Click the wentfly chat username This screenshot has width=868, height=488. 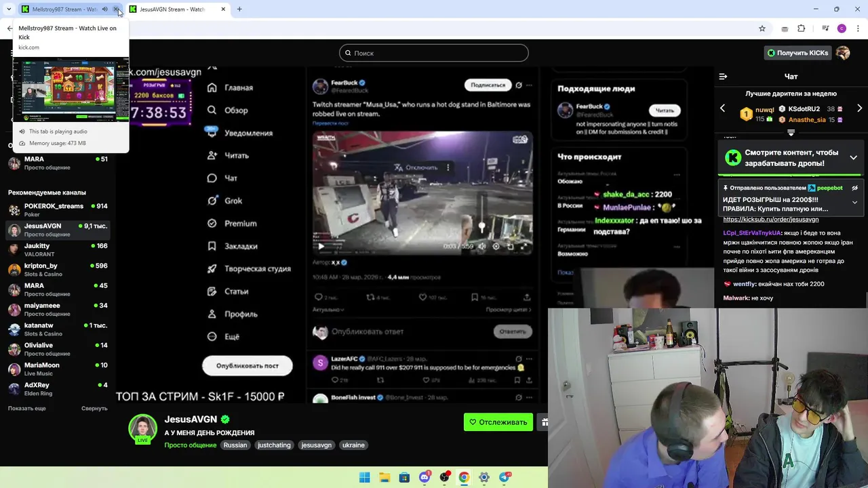744,284
